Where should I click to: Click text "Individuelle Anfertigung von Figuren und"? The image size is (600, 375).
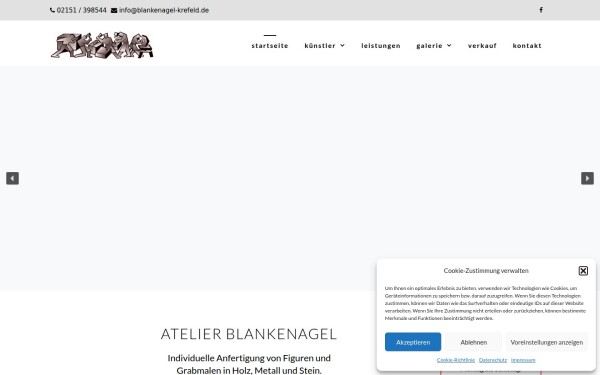(249, 358)
